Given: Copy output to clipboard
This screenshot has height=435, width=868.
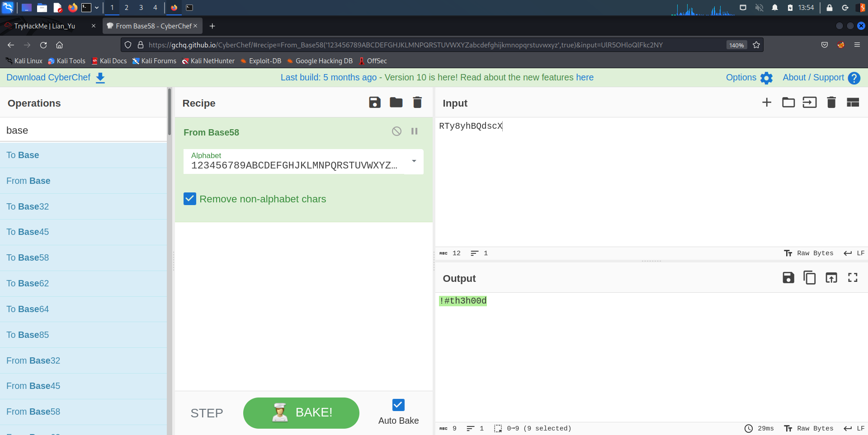Looking at the screenshot, I should coord(809,278).
